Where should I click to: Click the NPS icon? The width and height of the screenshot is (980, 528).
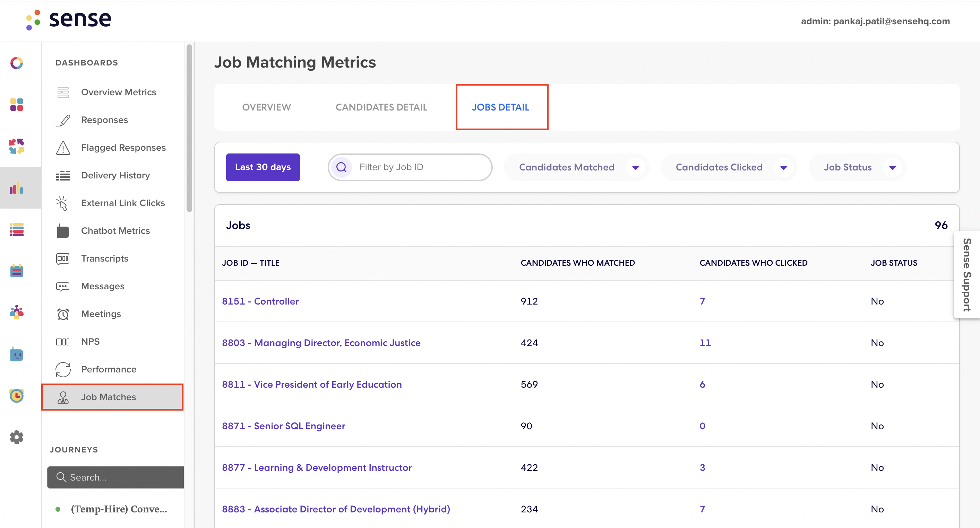(63, 342)
